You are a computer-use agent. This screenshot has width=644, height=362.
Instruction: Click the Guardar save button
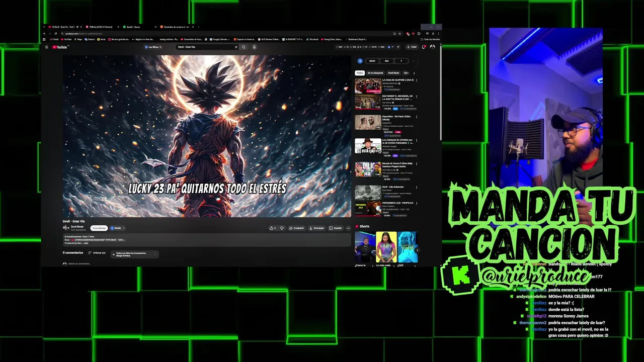click(x=336, y=228)
